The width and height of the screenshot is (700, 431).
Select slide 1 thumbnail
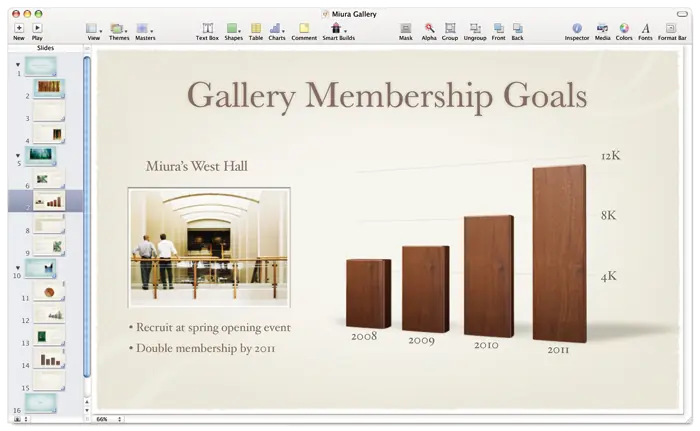coord(41,66)
